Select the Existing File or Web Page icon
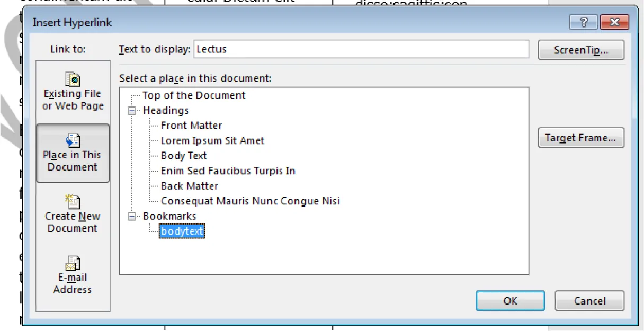644x331 pixels. coord(73,92)
